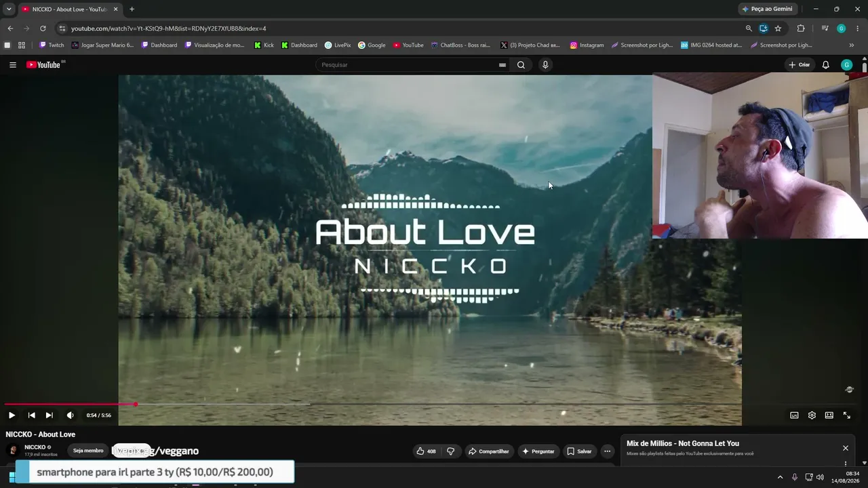Skip to the next video
This screenshot has width=868, height=488.
[x=49, y=415]
